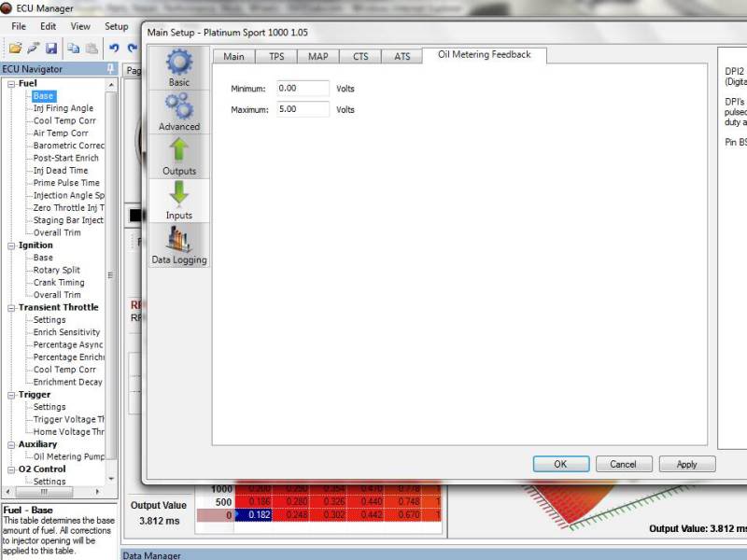Click the Minimum volts input field
Image resolution: width=747 pixels, height=560 pixels.
click(x=303, y=89)
